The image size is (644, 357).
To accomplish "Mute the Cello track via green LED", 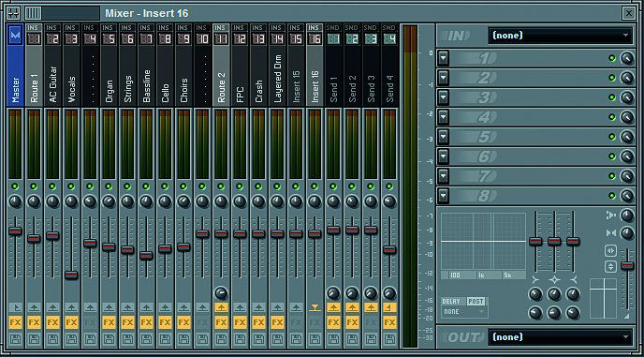I will coord(165,186).
